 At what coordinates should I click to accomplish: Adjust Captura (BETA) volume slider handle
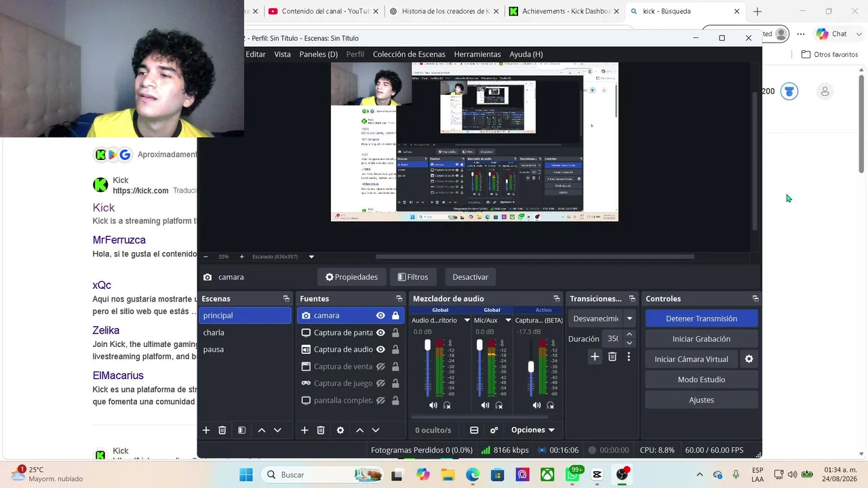click(531, 367)
